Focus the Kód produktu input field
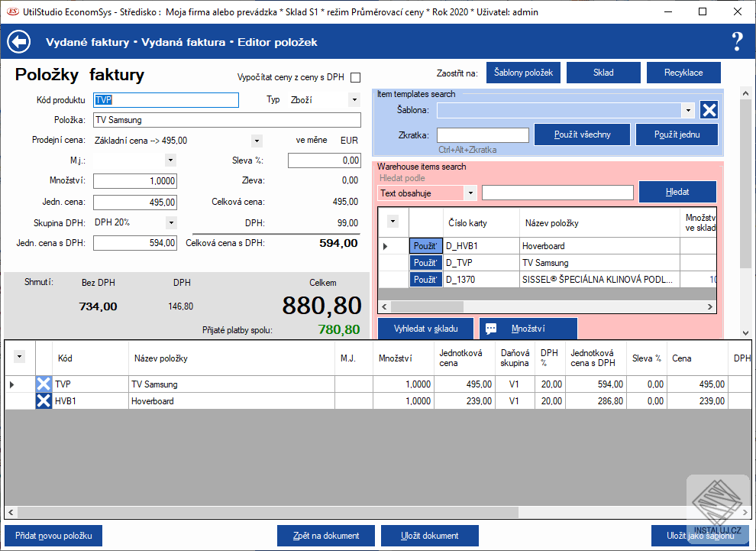The width and height of the screenshot is (756, 551). [166, 100]
